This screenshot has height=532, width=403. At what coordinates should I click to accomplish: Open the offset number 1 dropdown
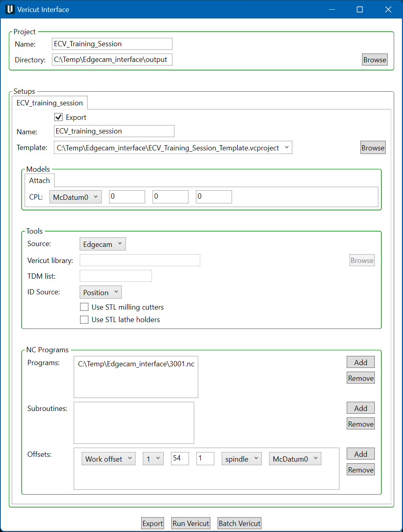click(153, 459)
